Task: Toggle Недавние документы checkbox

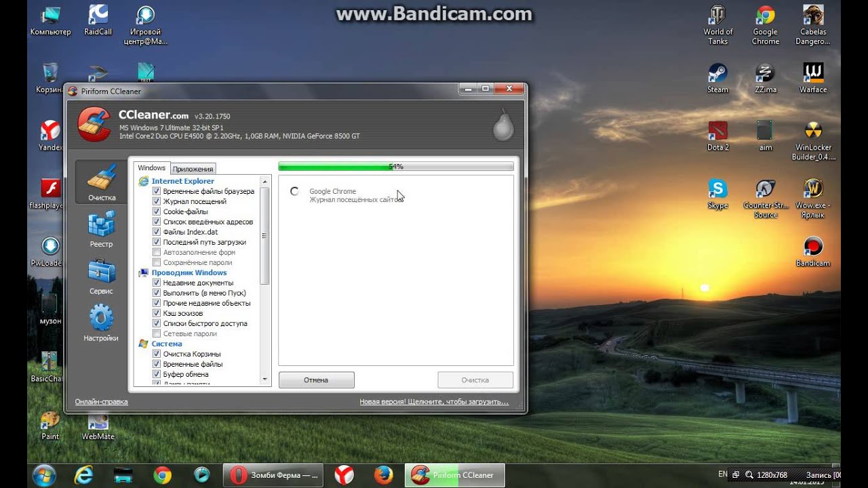Action: (157, 283)
